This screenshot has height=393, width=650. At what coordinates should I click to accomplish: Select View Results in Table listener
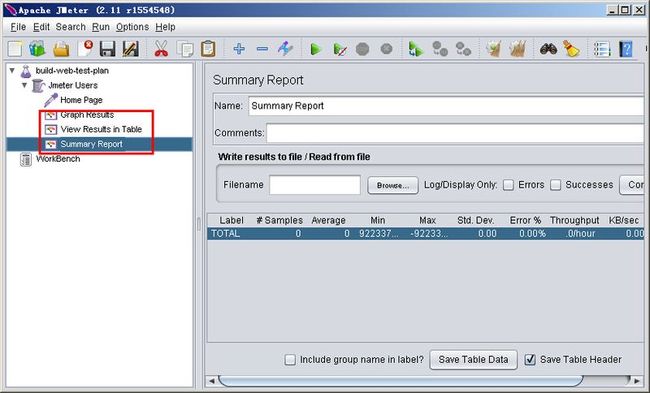click(101, 129)
